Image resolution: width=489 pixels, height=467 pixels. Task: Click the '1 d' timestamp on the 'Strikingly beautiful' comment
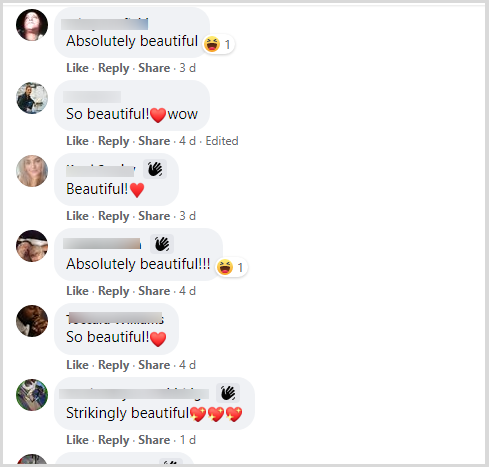click(188, 440)
